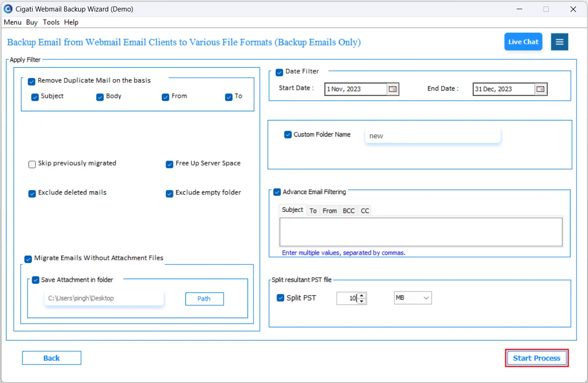588x383 pixels.
Task: Go Back to the previous step
Action: point(52,358)
